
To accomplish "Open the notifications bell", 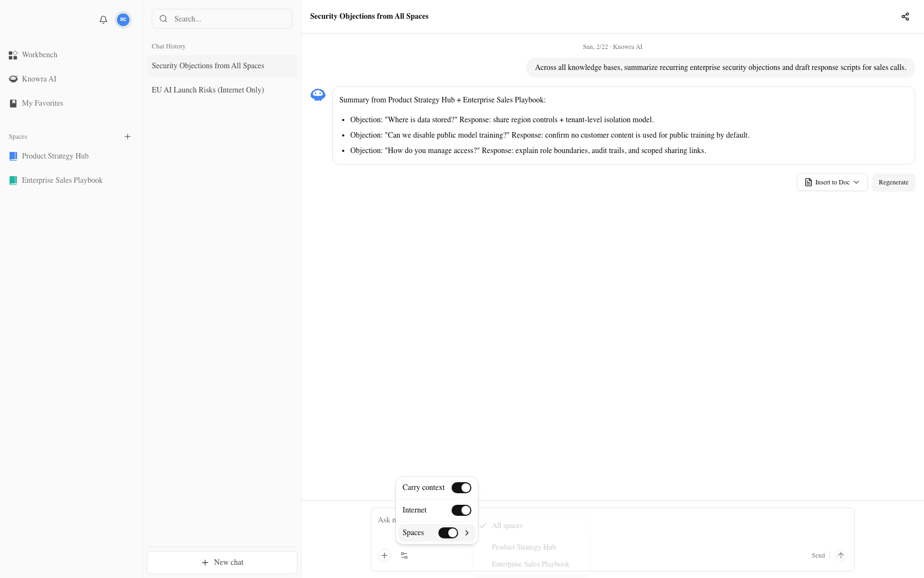I will 103,19.
